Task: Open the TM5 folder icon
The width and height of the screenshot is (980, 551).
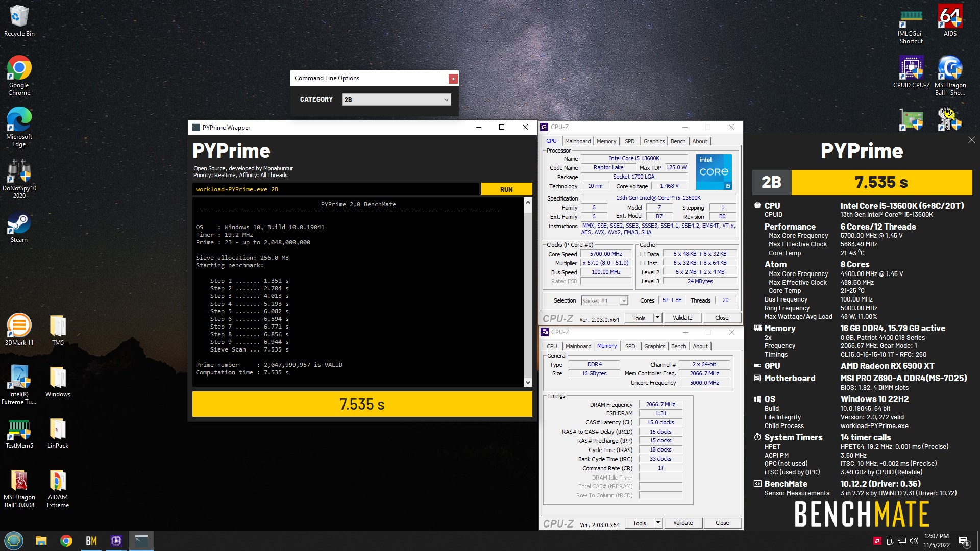Action: (58, 330)
